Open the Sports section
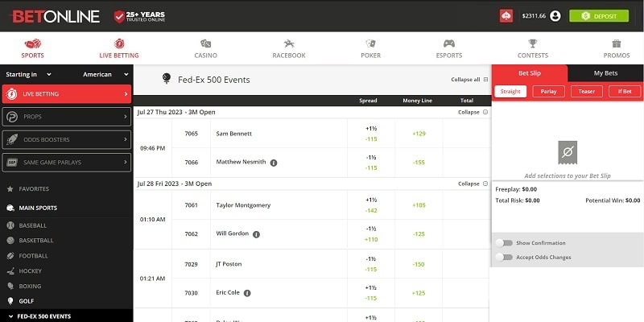 (x=32, y=48)
